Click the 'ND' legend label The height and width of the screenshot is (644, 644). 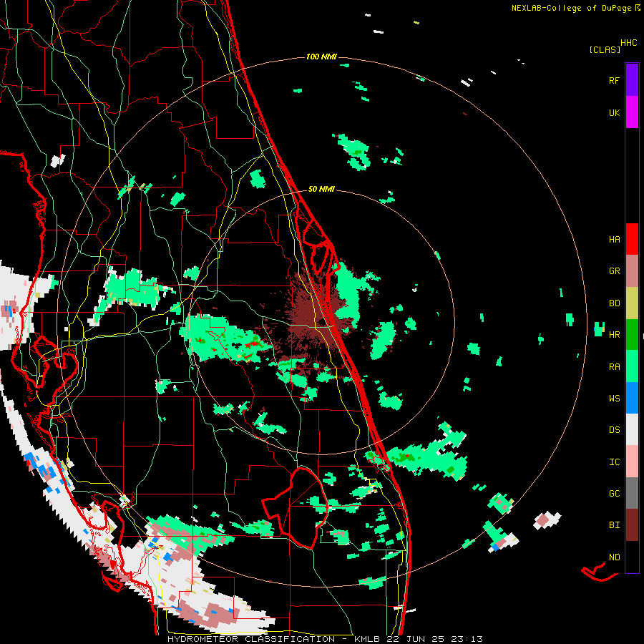[x=614, y=557]
